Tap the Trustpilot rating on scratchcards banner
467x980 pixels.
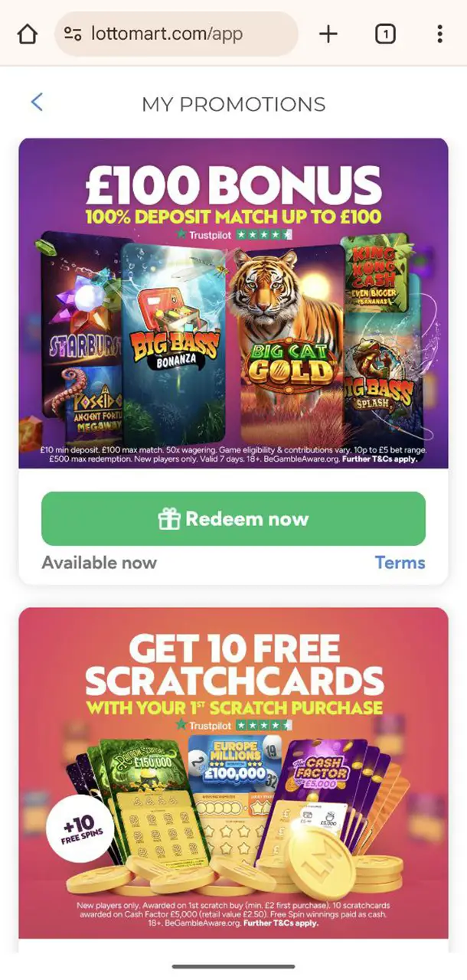point(233,724)
